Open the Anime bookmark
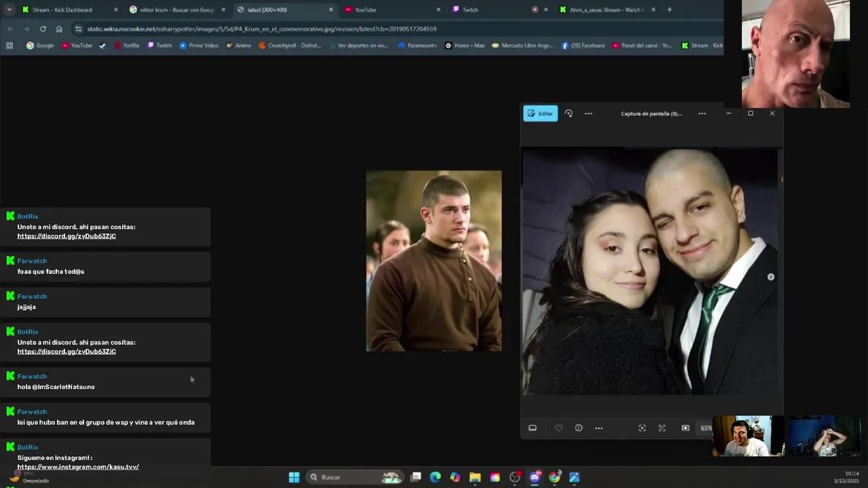The image size is (868, 488). pos(239,45)
